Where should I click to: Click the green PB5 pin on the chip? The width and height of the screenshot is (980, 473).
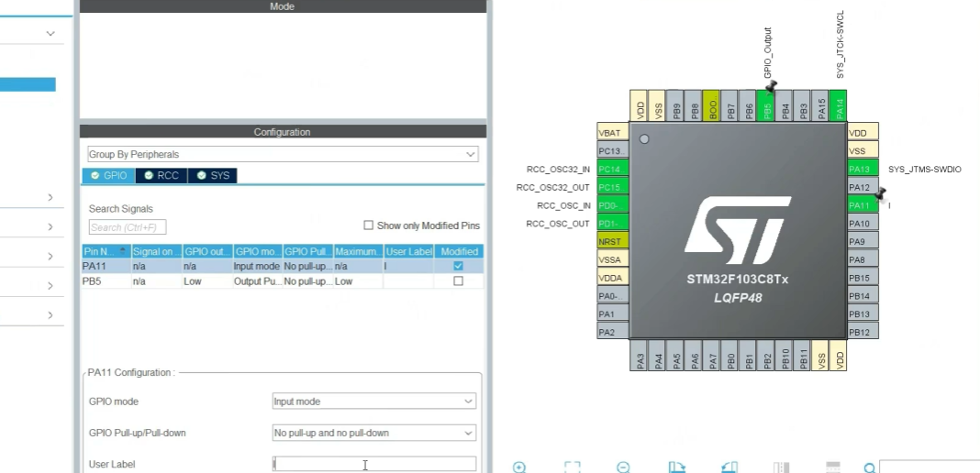coord(765,105)
